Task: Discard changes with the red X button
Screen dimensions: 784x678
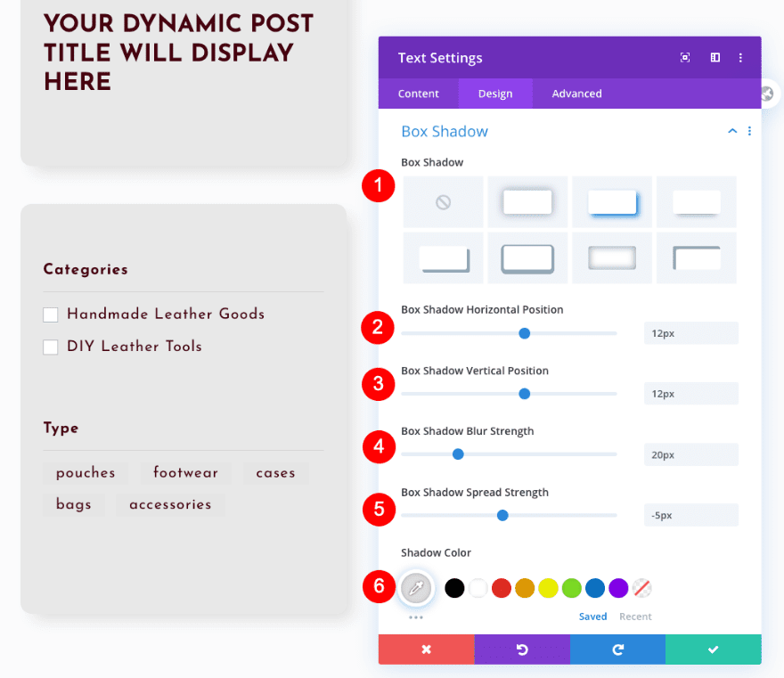Action: (x=426, y=649)
